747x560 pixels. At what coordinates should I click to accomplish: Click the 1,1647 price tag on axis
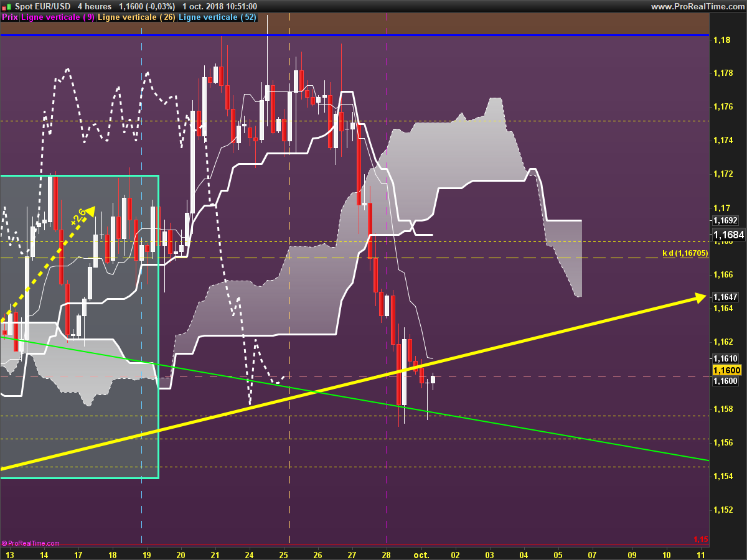(725, 297)
